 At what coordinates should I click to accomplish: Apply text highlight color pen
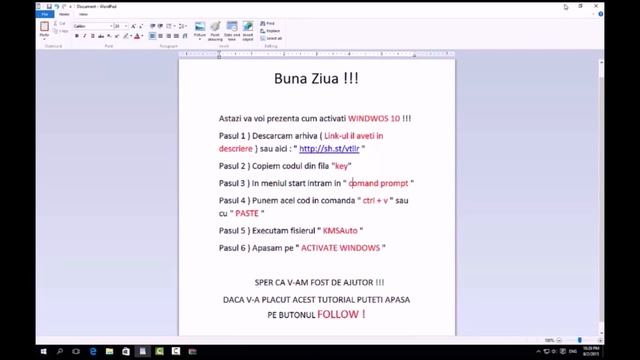click(x=126, y=36)
